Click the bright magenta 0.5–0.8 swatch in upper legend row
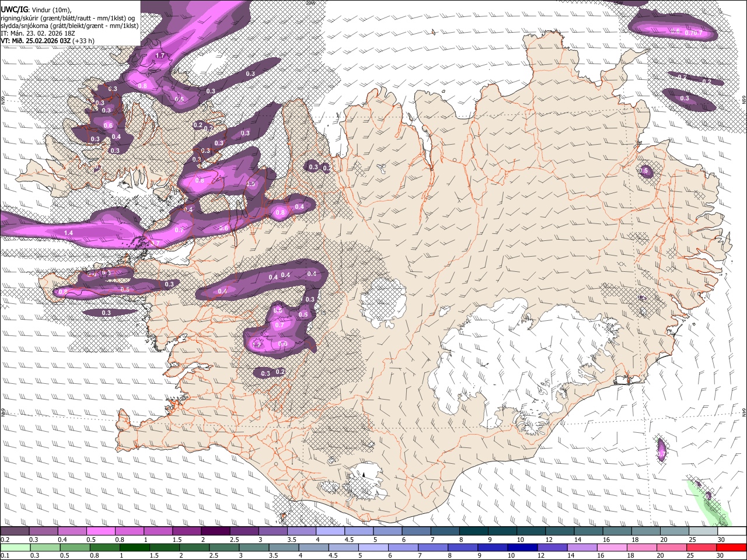Image resolution: width=747 pixels, height=560 pixels. point(100,531)
